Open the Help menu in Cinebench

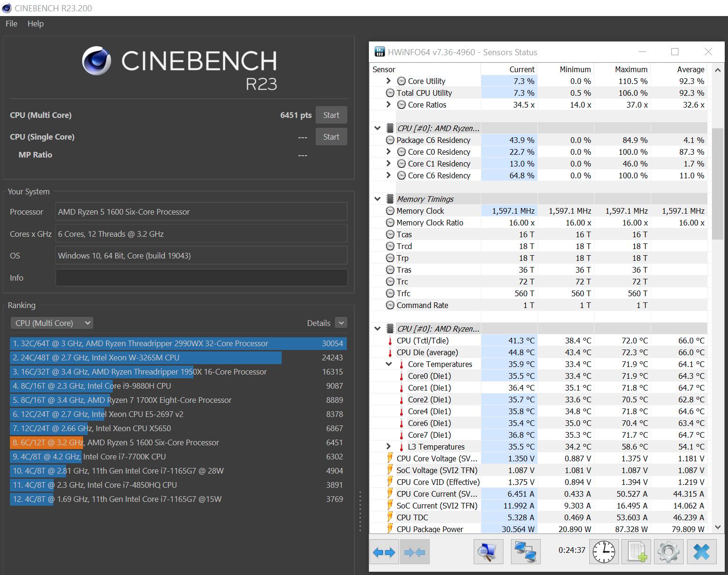pyautogui.click(x=35, y=24)
